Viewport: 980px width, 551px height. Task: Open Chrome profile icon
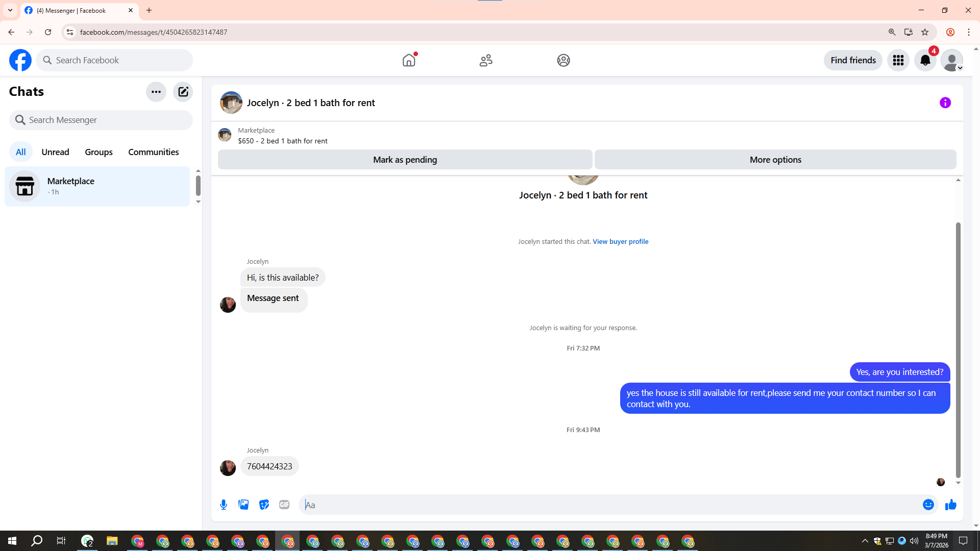pyautogui.click(x=950, y=32)
